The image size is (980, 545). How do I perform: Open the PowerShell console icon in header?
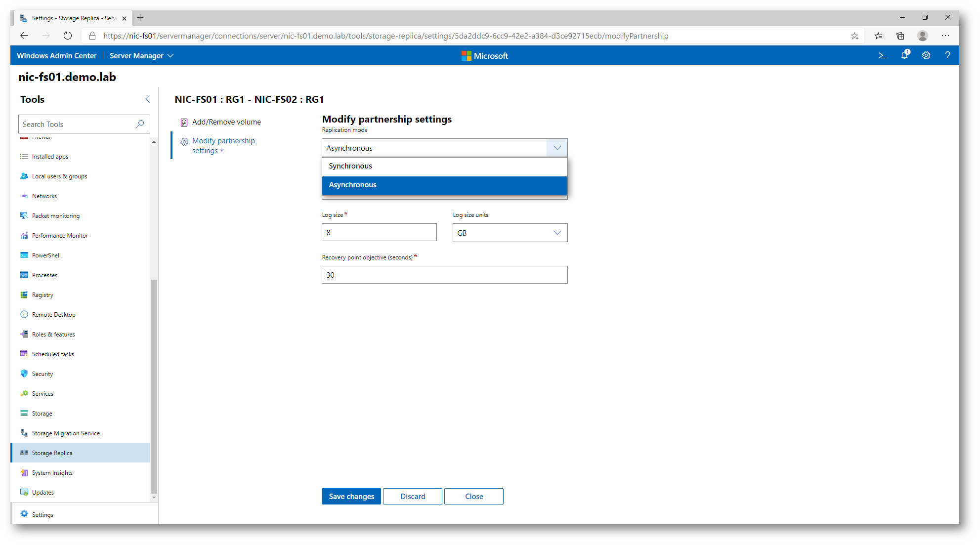click(x=882, y=55)
